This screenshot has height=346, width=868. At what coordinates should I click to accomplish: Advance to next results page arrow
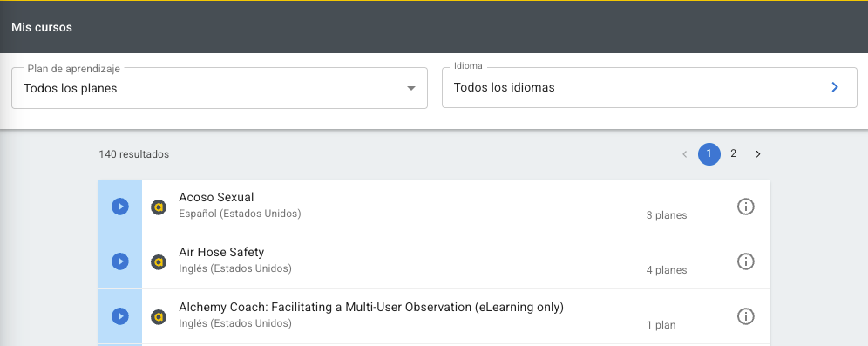point(758,154)
